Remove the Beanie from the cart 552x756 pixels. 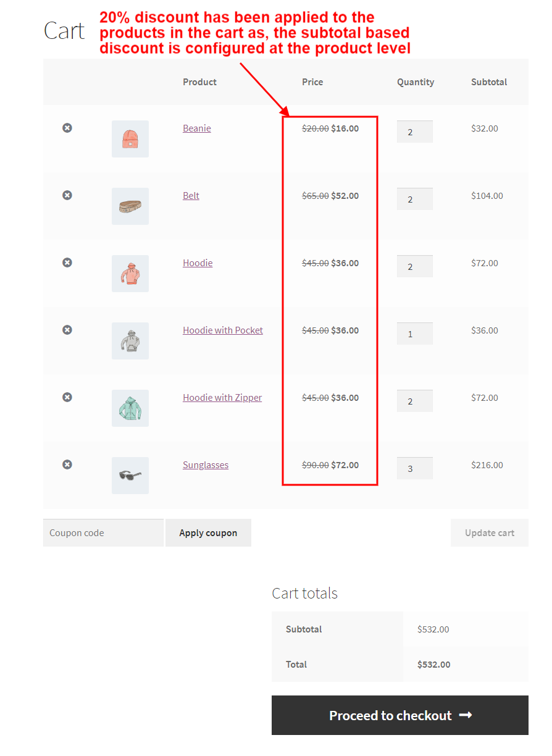[67, 128]
